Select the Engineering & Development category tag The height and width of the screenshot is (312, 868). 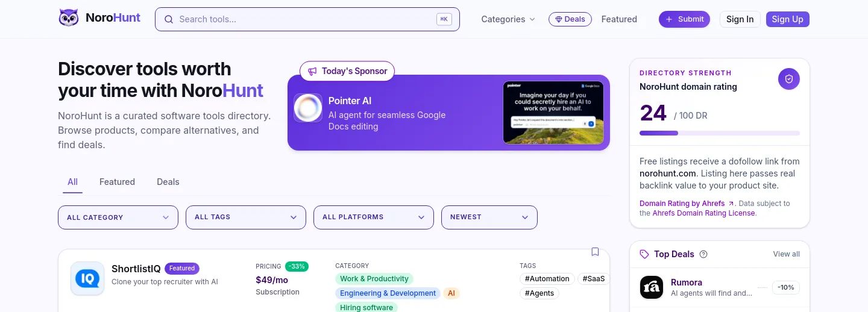coord(388,293)
